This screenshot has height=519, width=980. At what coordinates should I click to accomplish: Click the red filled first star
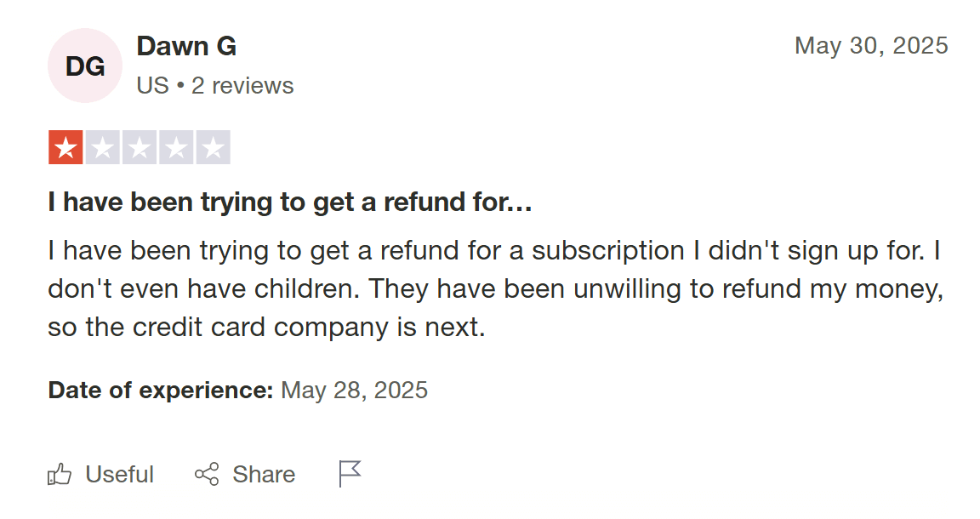click(x=66, y=148)
